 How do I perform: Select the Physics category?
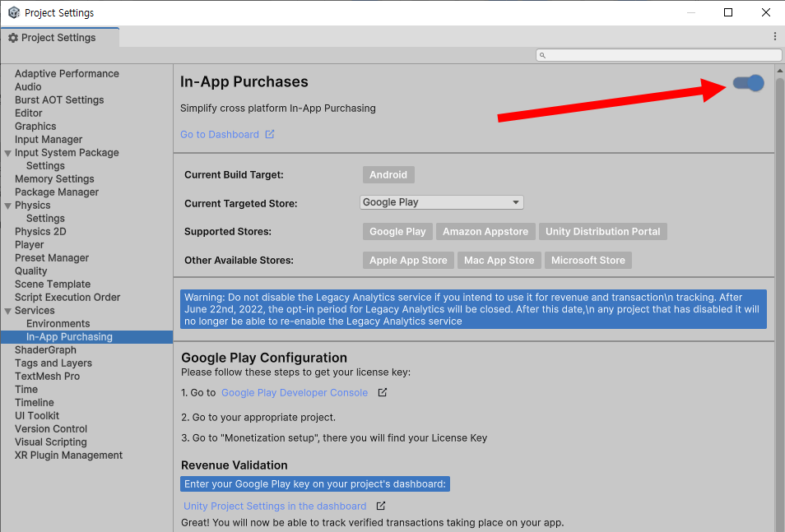pyautogui.click(x=33, y=206)
